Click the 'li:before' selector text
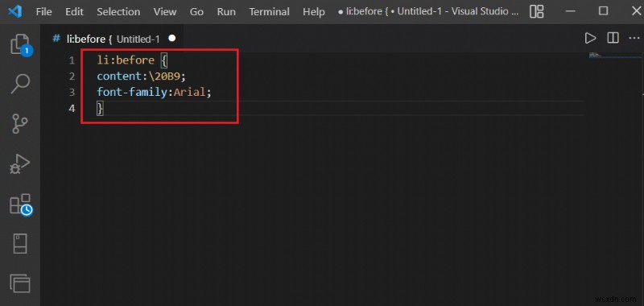 point(126,60)
